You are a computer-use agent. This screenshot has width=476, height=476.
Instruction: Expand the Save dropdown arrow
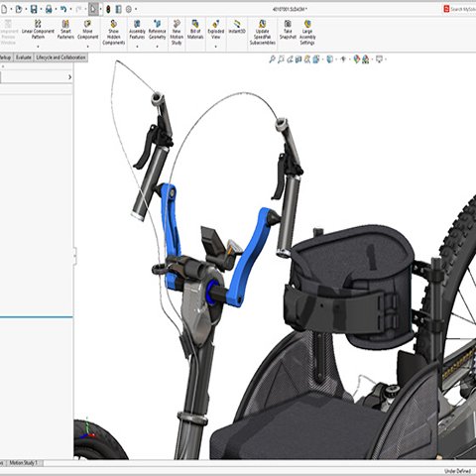(x=41, y=10)
